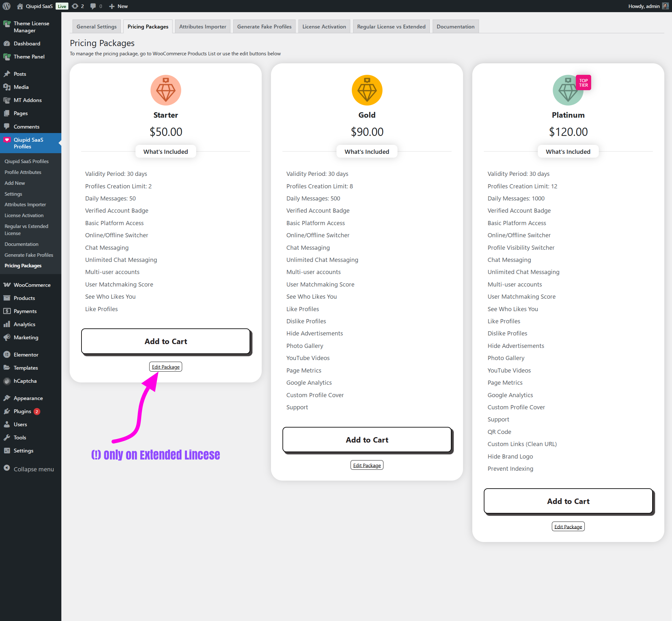Open the License Activation tab
This screenshot has height=621, width=672.
click(324, 27)
